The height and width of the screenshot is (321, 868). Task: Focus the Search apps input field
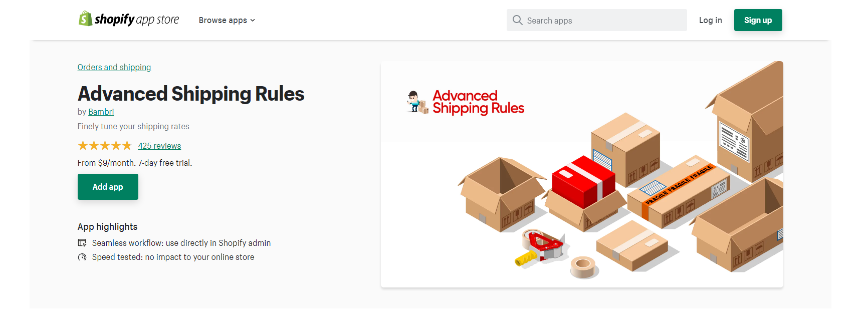point(601,21)
